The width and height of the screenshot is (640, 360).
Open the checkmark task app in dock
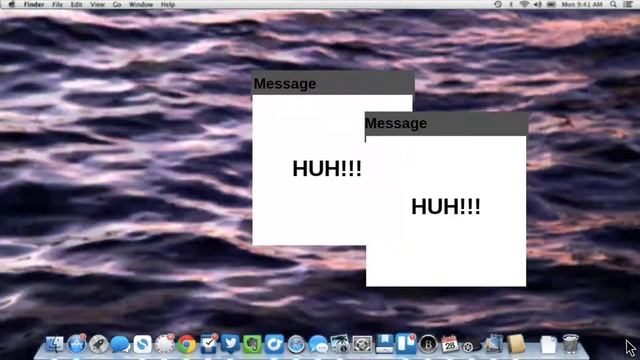(209, 344)
